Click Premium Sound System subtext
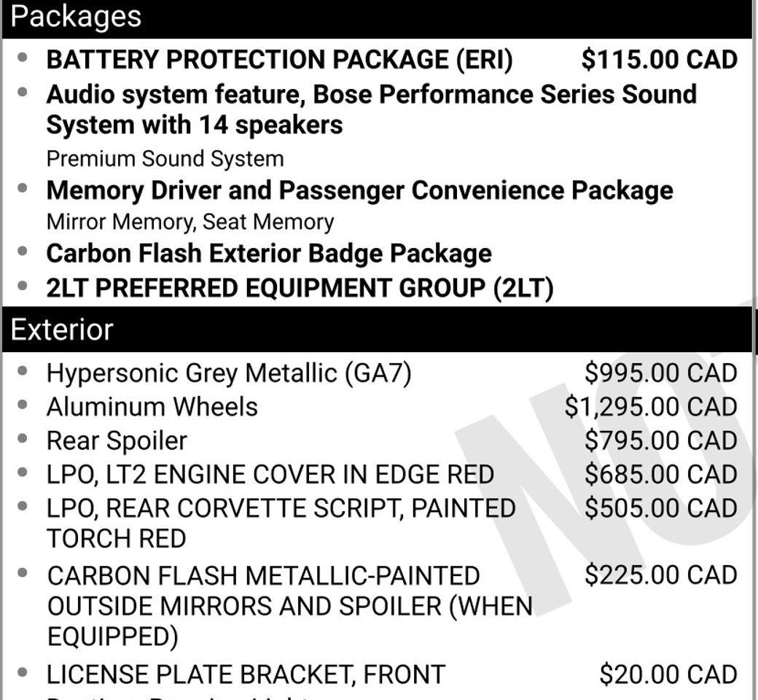 pos(165,159)
